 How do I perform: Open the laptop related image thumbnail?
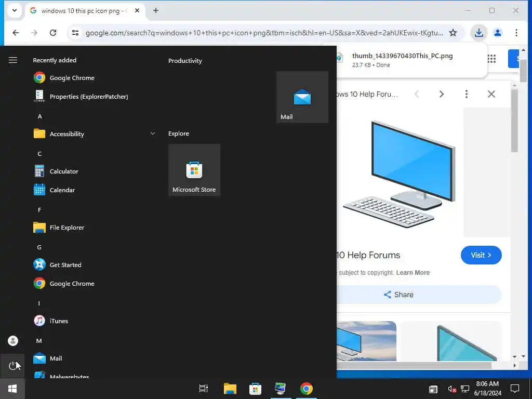(x=366, y=341)
